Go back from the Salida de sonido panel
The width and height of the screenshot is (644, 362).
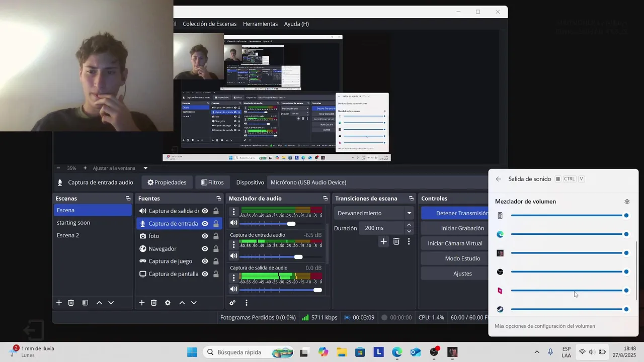pyautogui.click(x=498, y=179)
